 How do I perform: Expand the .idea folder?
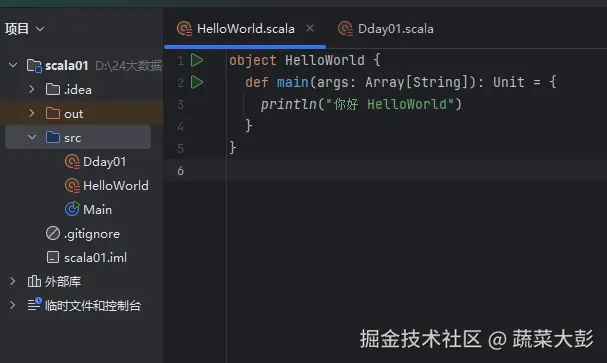coord(32,89)
